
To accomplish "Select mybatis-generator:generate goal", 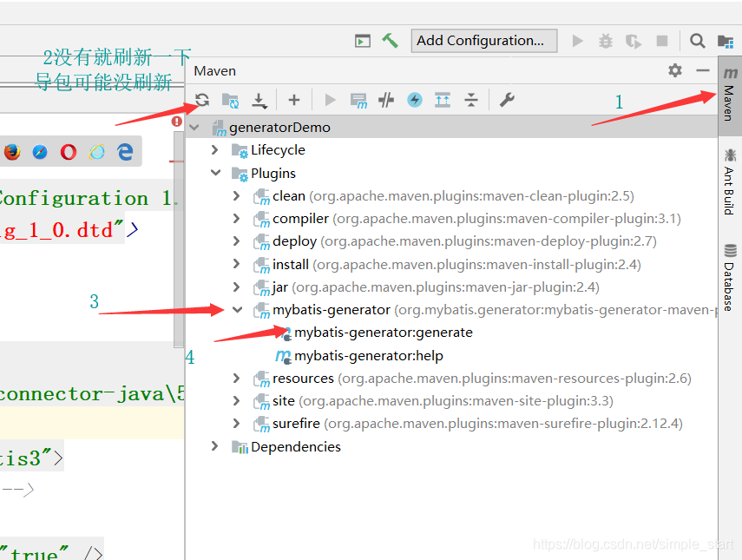I will coord(384,333).
